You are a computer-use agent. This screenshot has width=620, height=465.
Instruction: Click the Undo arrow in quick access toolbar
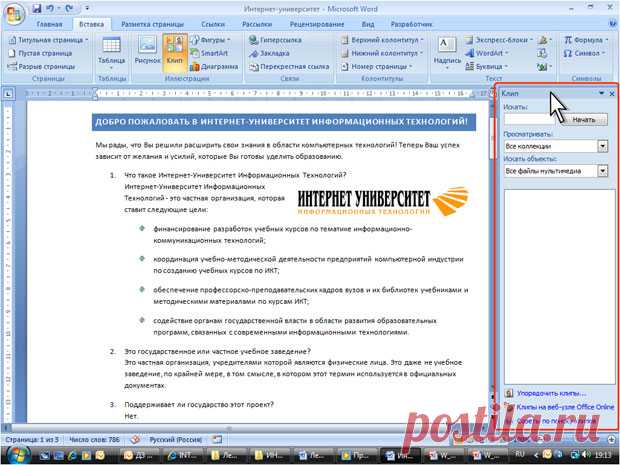point(50,8)
